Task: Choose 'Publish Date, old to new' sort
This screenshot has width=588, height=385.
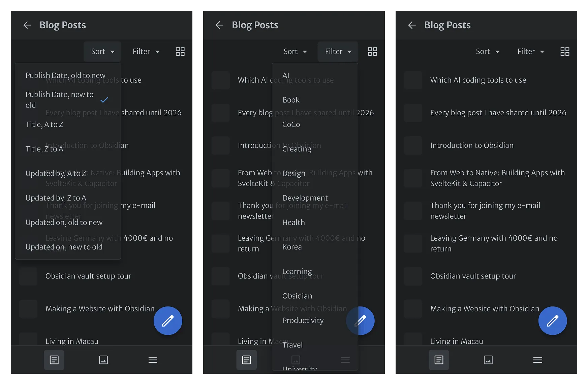Action: (68, 75)
